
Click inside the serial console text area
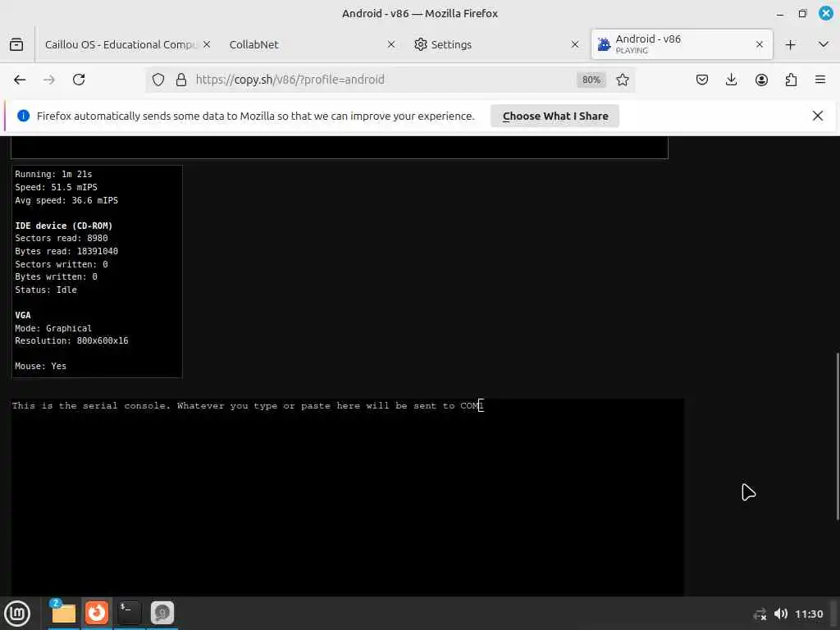(348, 496)
